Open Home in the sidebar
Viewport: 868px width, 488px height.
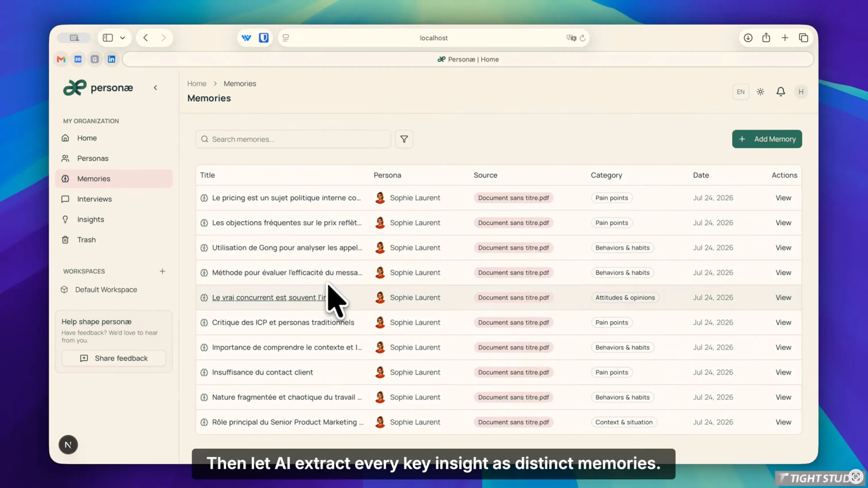(114, 138)
